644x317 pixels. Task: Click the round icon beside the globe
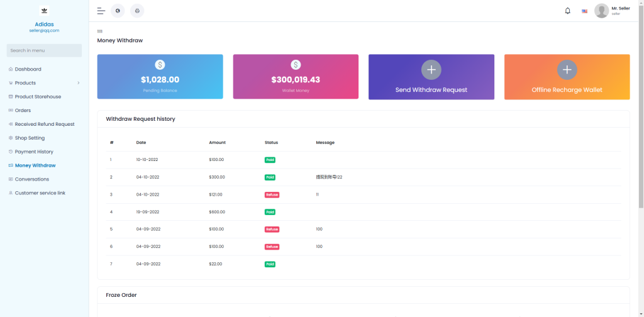pos(137,11)
